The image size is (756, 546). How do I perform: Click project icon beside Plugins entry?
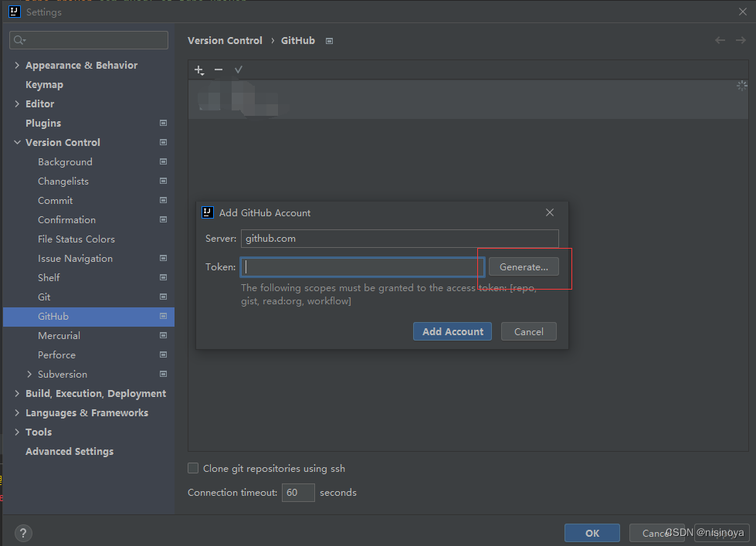[x=164, y=123]
